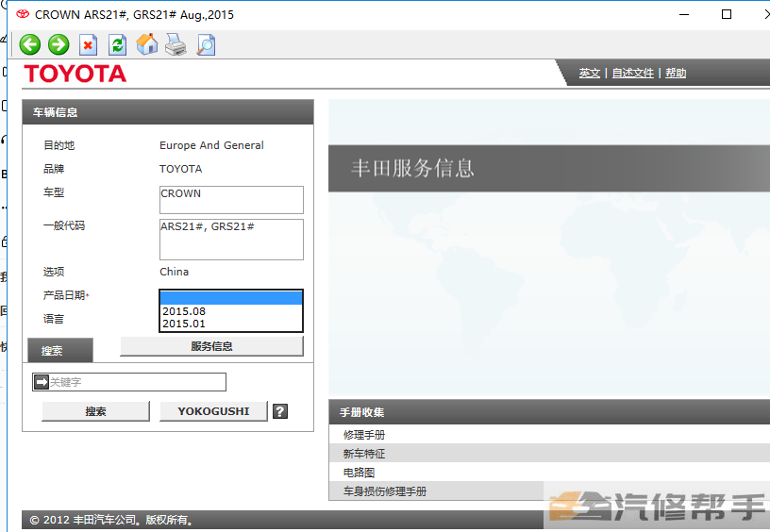Click the CROWN model text box
Screen dimensions: 770x532
point(231,200)
